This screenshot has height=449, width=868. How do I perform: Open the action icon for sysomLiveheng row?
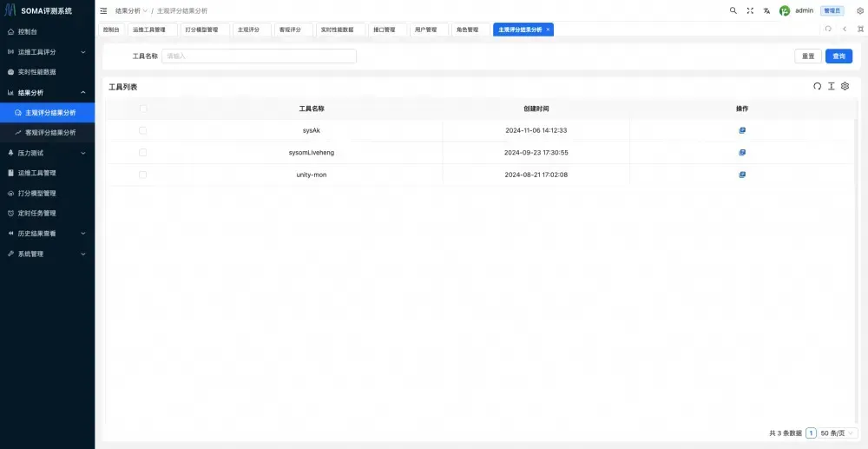click(742, 153)
